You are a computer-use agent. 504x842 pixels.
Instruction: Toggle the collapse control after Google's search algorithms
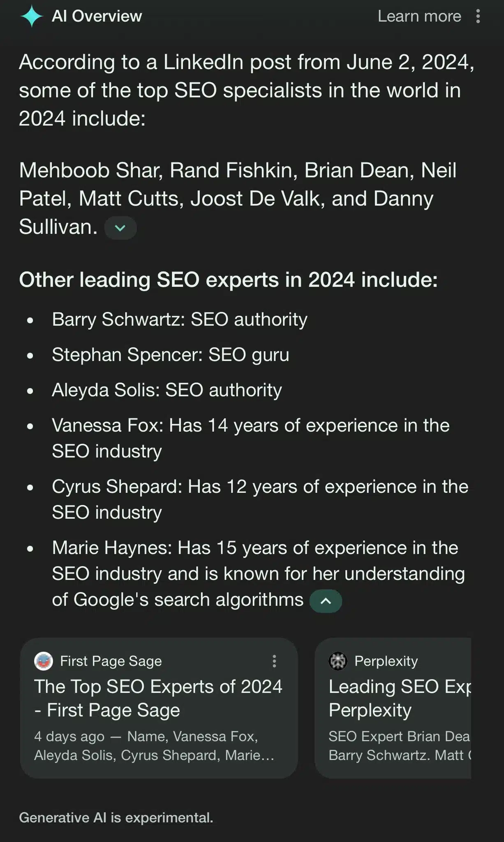(326, 600)
